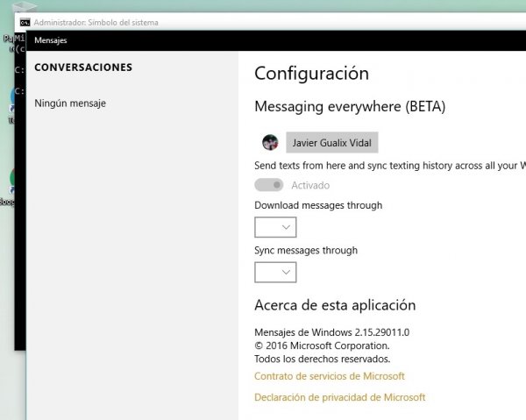The height and width of the screenshot is (420, 526).
Task: Click the Mensajes de Windows 2.15.29011.0 version text
Action: click(x=331, y=332)
